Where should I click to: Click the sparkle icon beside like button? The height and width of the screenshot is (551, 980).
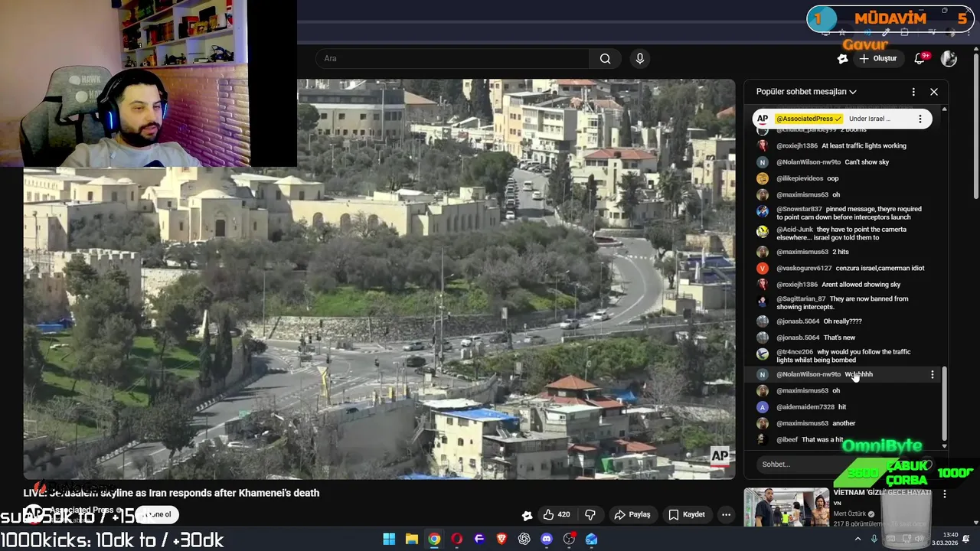point(527,514)
